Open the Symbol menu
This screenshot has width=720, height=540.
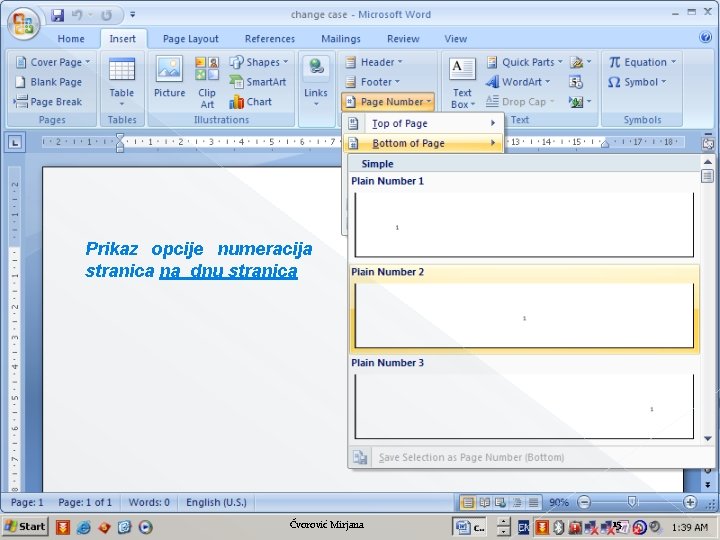click(x=637, y=82)
